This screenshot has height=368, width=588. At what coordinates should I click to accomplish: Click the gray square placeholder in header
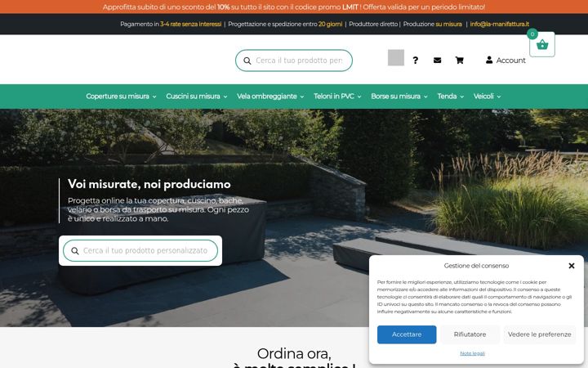coord(396,58)
